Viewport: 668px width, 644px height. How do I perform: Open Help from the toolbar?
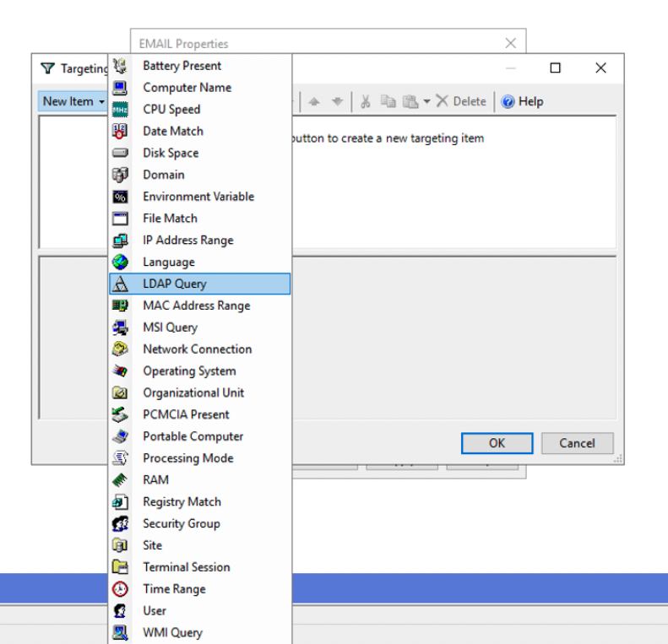pyautogui.click(x=522, y=101)
